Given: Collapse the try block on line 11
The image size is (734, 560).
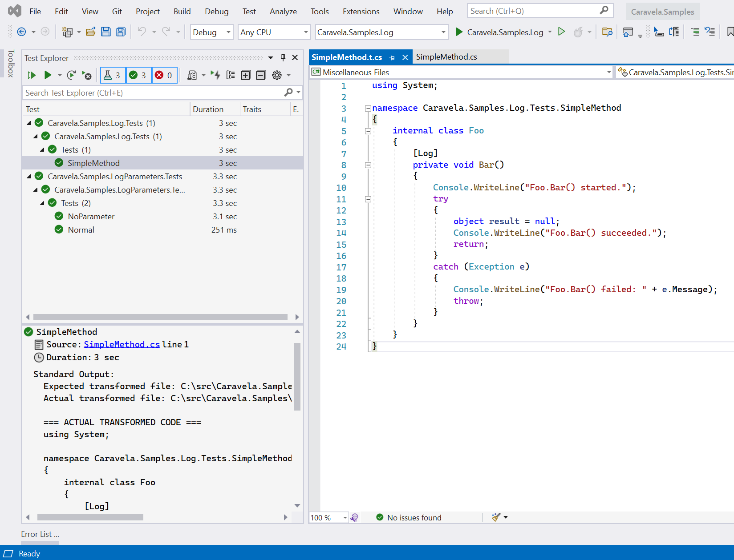Looking at the screenshot, I should 368,199.
